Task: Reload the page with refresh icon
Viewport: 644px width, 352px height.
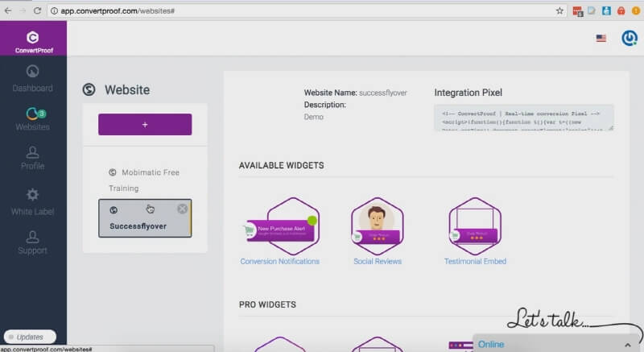Action: [37, 10]
